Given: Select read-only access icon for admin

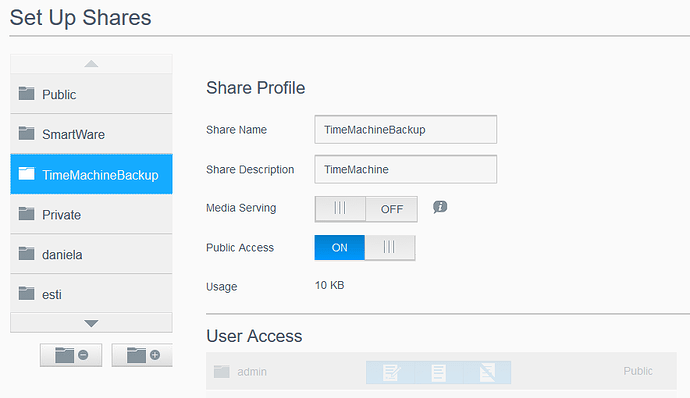Looking at the screenshot, I should [x=438, y=372].
